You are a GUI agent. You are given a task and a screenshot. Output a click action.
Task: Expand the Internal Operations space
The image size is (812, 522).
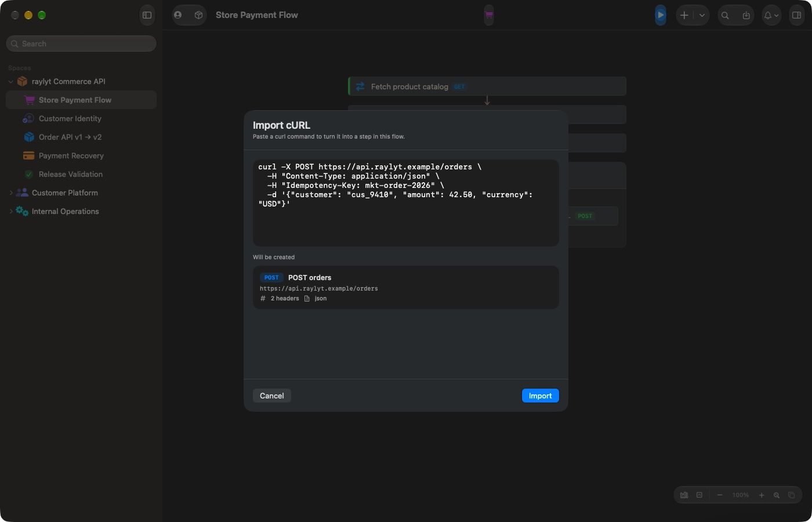(11, 212)
